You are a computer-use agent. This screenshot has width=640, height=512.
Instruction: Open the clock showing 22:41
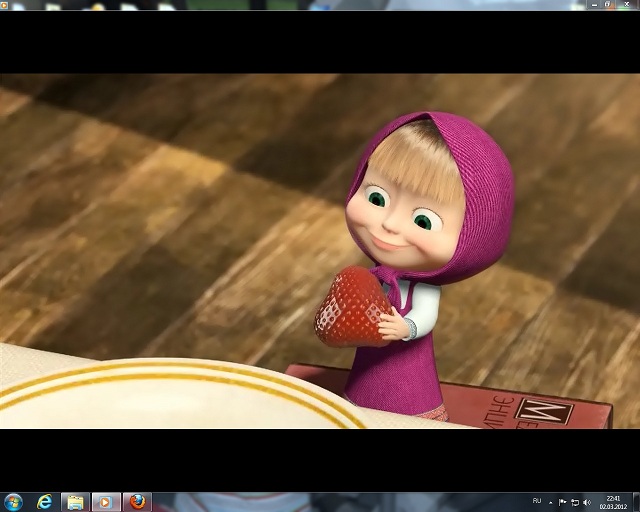point(613,502)
